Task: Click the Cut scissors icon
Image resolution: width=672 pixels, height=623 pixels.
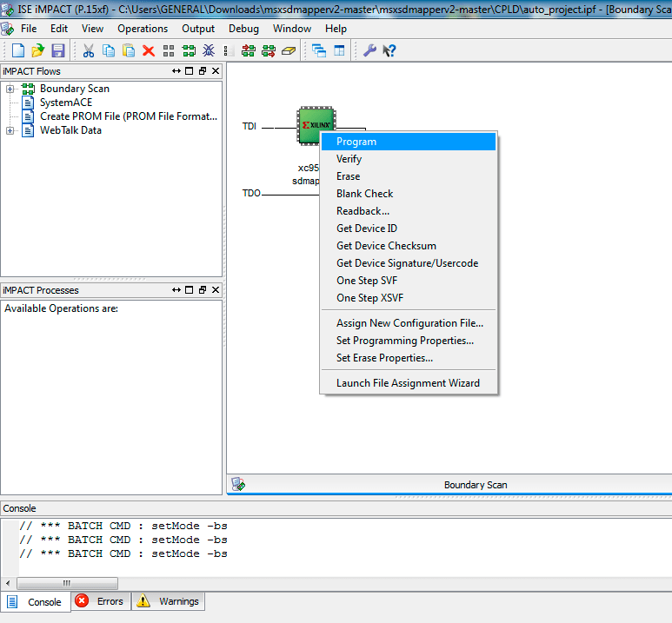Action: pyautogui.click(x=89, y=51)
